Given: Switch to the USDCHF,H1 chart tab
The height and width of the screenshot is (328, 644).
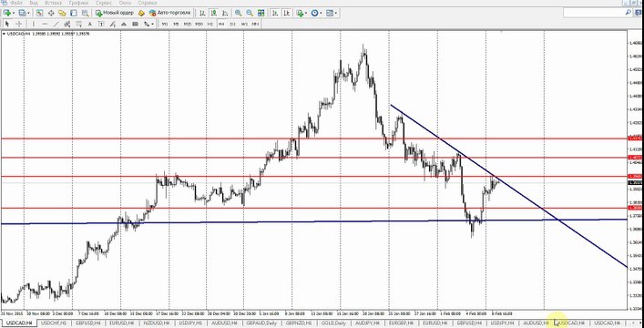Looking at the screenshot, I should click(x=54, y=323).
